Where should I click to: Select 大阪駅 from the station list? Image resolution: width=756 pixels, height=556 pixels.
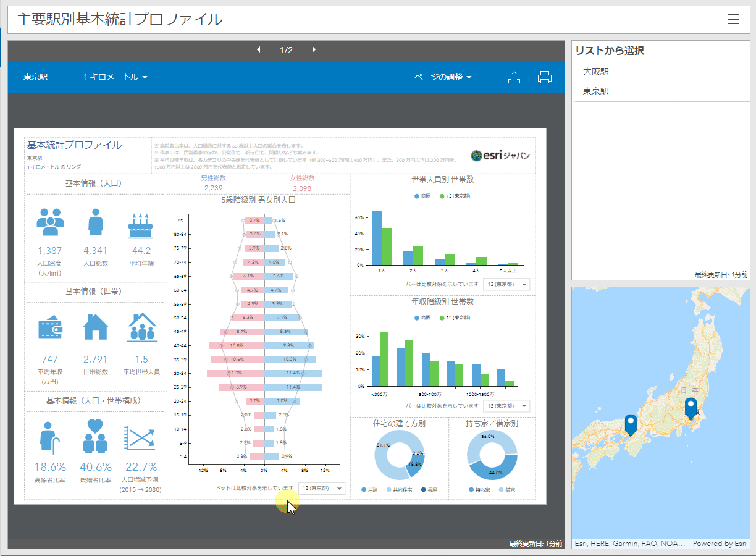coord(660,72)
